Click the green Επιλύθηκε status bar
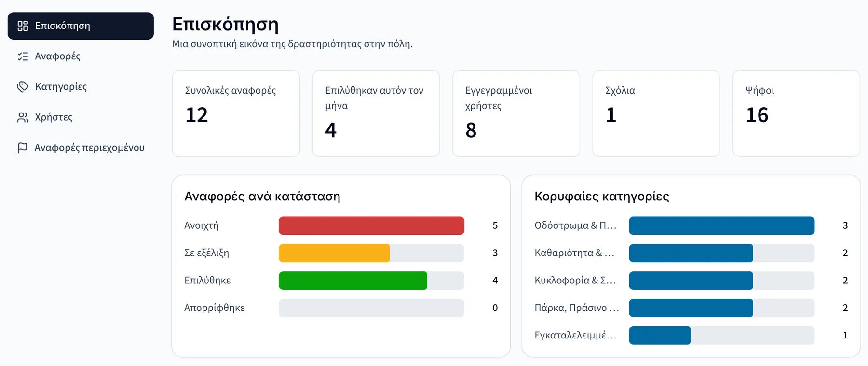 353,281
